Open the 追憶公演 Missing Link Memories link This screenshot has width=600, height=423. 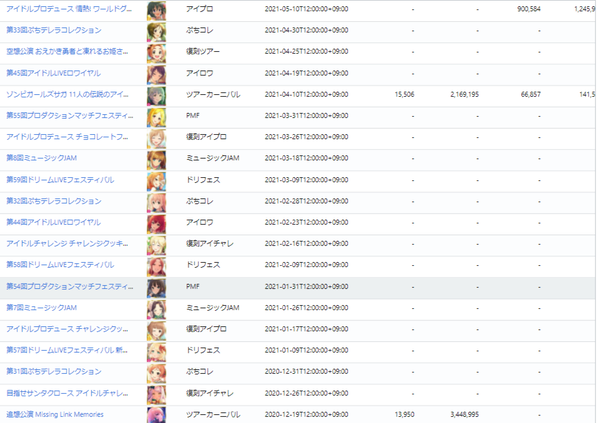coord(55,415)
